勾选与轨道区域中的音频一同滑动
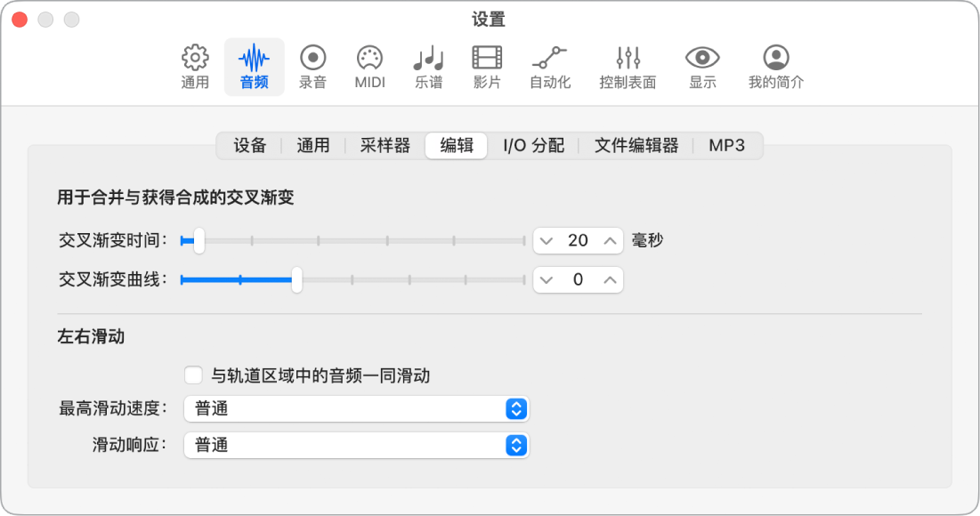The height and width of the screenshot is (516, 980). click(193, 375)
